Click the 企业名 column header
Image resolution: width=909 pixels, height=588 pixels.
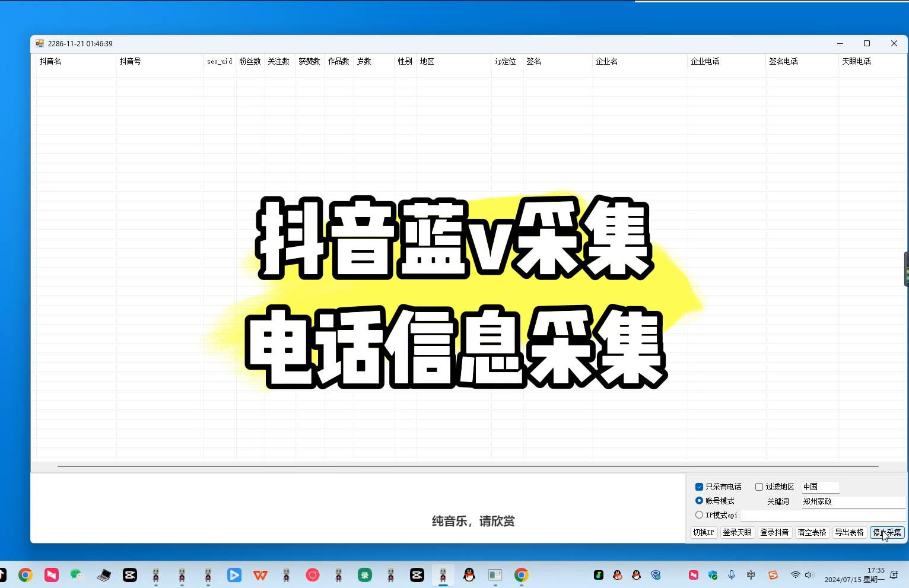(x=640, y=61)
